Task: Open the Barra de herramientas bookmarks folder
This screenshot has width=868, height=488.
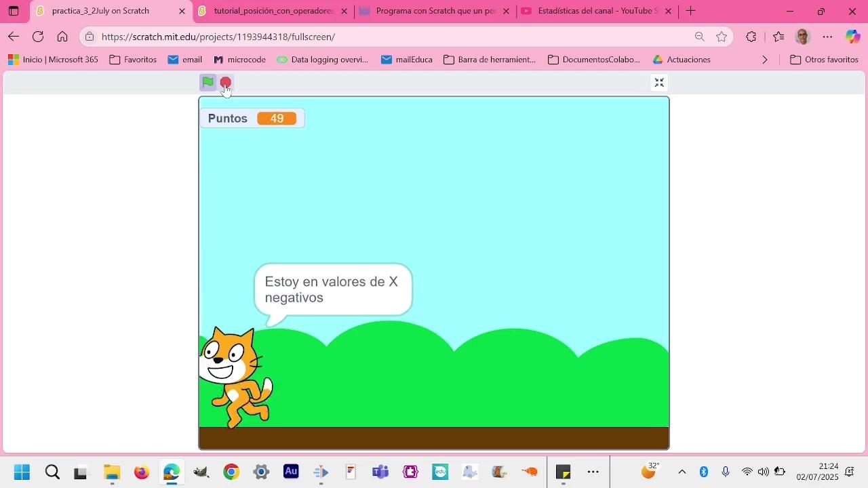Action: tap(490, 60)
